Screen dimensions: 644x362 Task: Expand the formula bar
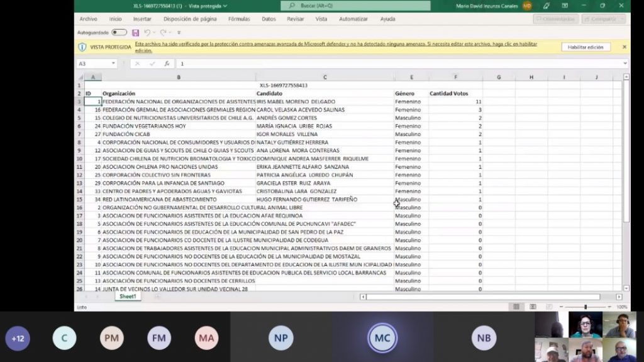tap(624, 64)
